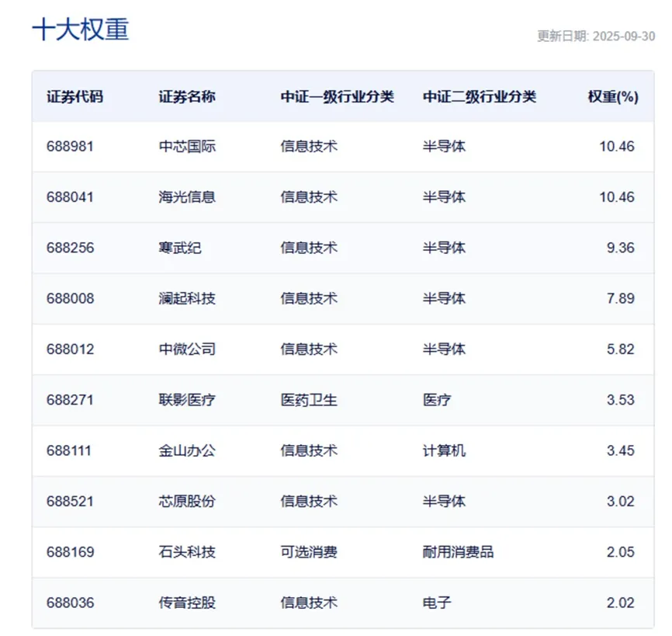Click the 证券名称 column header
The width and height of the screenshot is (672, 636).
tap(187, 96)
